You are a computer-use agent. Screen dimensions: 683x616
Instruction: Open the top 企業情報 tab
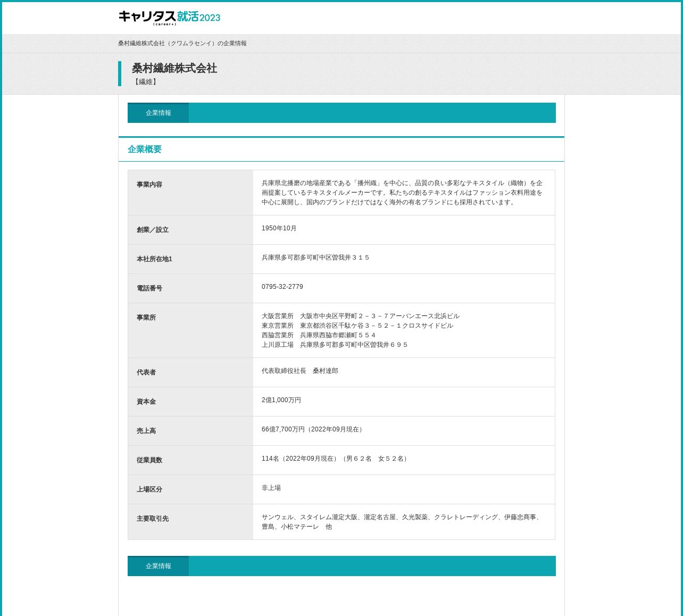pyautogui.click(x=158, y=113)
